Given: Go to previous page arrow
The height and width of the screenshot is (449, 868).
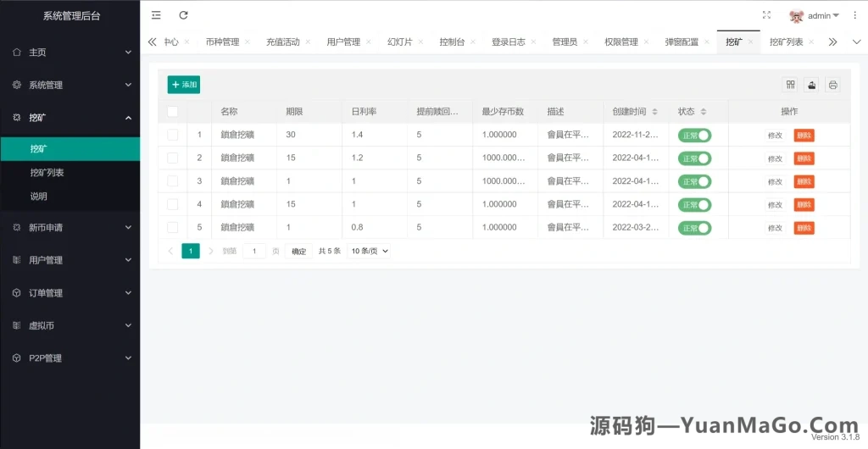Looking at the screenshot, I should (170, 251).
